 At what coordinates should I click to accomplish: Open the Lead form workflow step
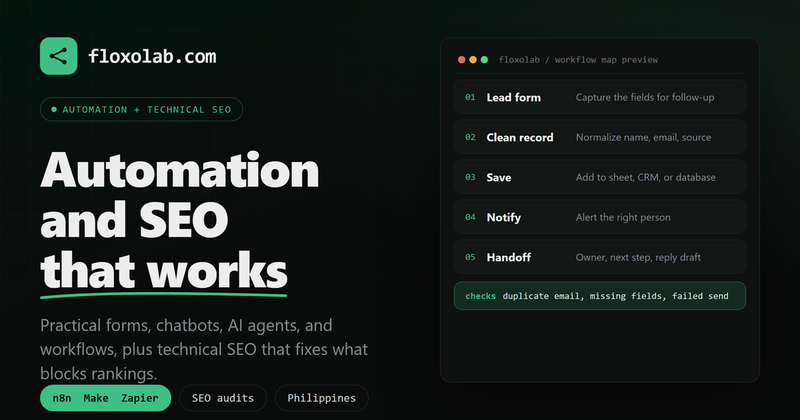pos(599,97)
